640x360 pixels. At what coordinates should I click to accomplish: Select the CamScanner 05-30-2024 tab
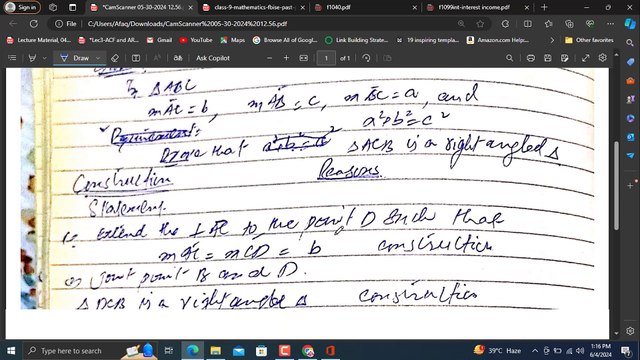(x=141, y=7)
